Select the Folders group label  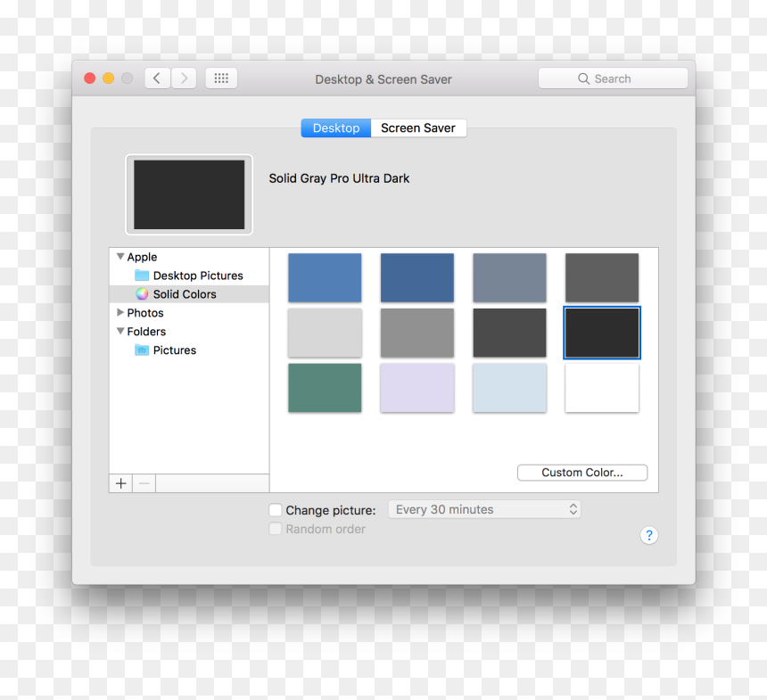tap(146, 332)
